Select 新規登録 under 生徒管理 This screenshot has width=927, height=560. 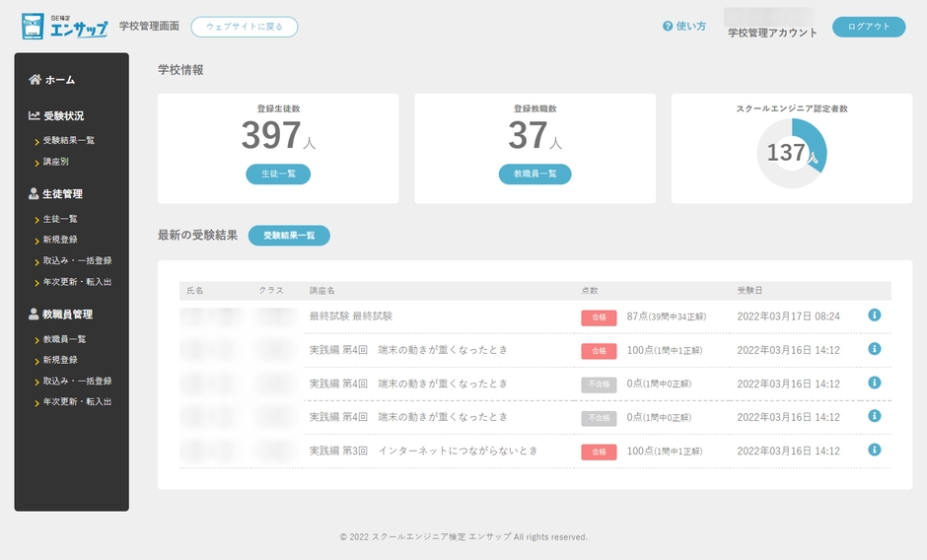[x=59, y=240]
